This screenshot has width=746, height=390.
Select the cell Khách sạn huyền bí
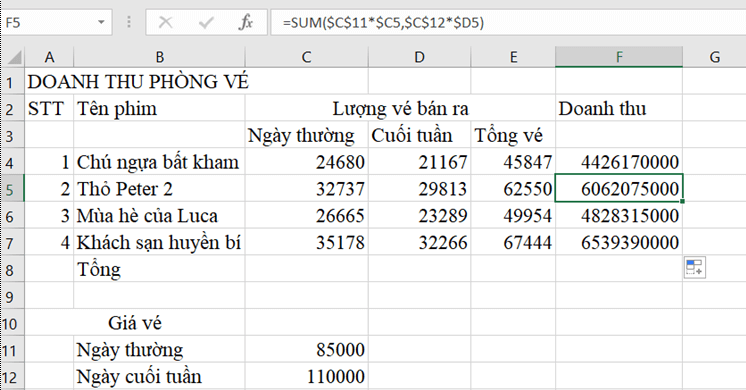159,243
